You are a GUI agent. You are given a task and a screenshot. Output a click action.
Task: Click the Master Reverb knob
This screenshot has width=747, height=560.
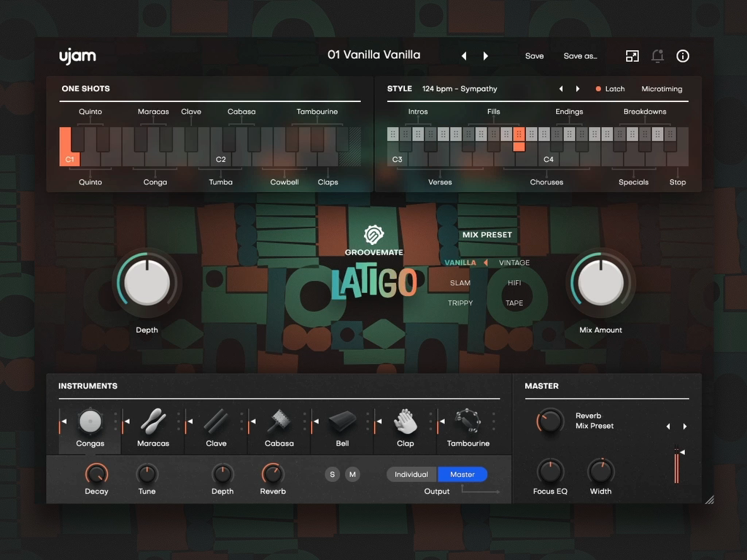click(550, 421)
